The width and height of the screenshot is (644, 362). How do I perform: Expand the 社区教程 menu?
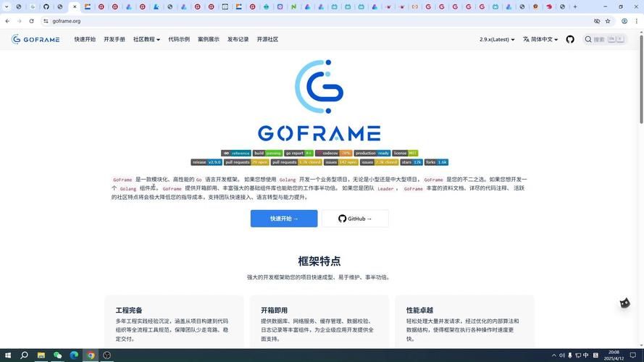(x=146, y=39)
